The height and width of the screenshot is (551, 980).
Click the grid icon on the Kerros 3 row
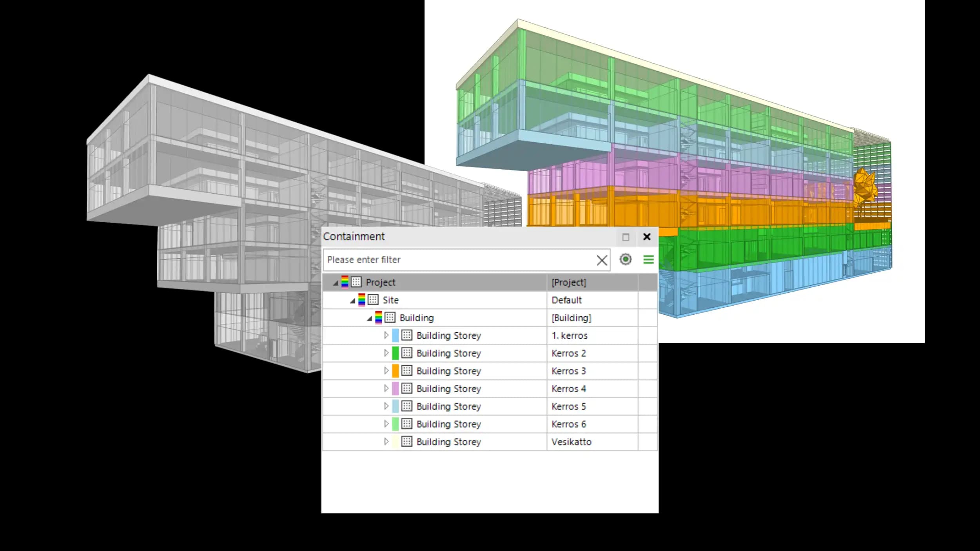(x=407, y=371)
